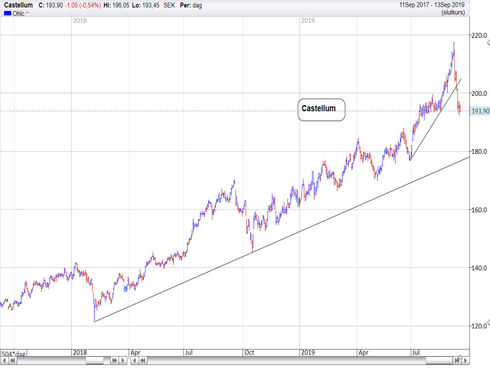Click the SEK currency label
This screenshot has height=368, width=490.
169,5
